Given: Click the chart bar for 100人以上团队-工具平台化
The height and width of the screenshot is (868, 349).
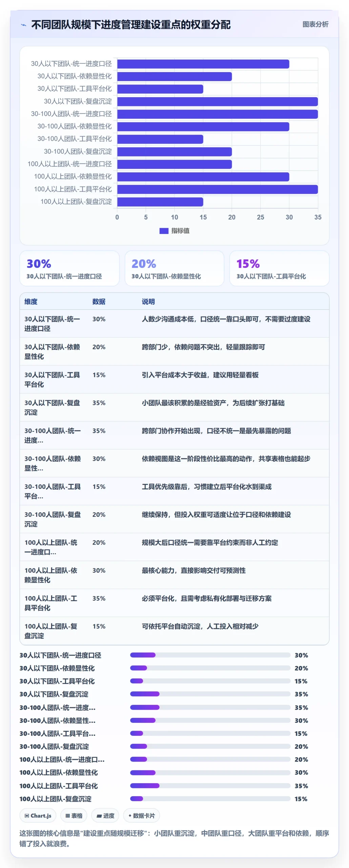Looking at the screenshot, I should 218,190.
